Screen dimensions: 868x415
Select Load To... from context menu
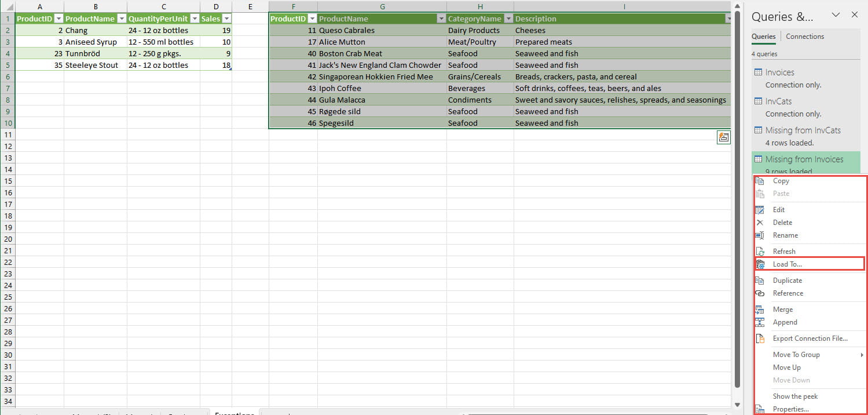[x=787, y=264]
